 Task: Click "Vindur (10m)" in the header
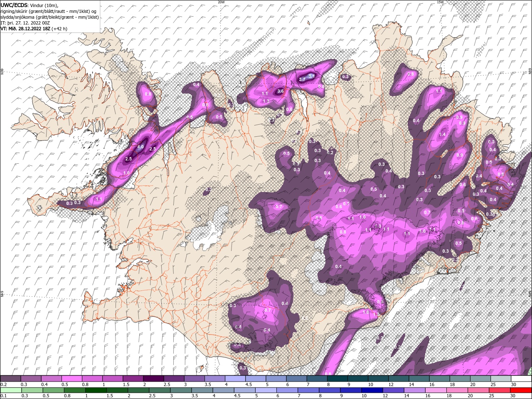tap(44, 5)
